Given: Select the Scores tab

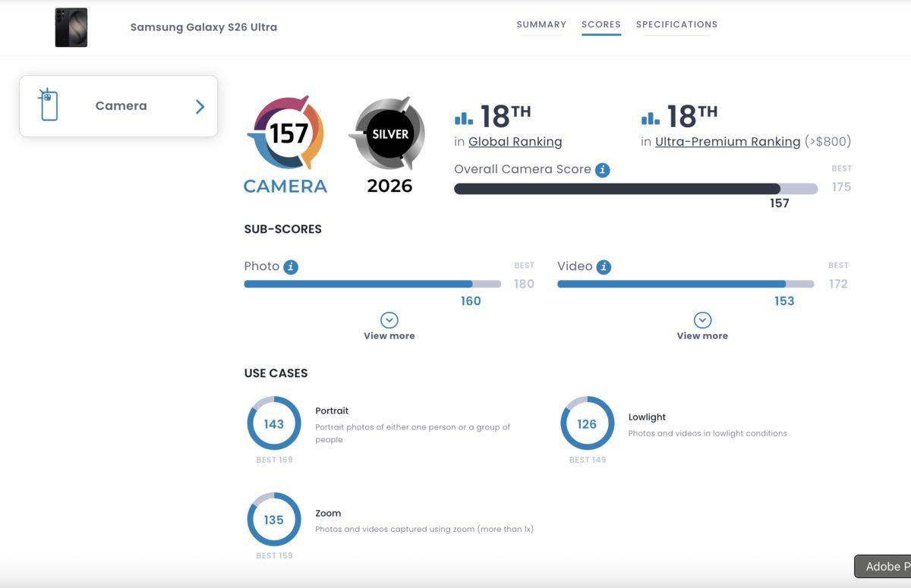Looking at the screenshot, I should point(601,24).
